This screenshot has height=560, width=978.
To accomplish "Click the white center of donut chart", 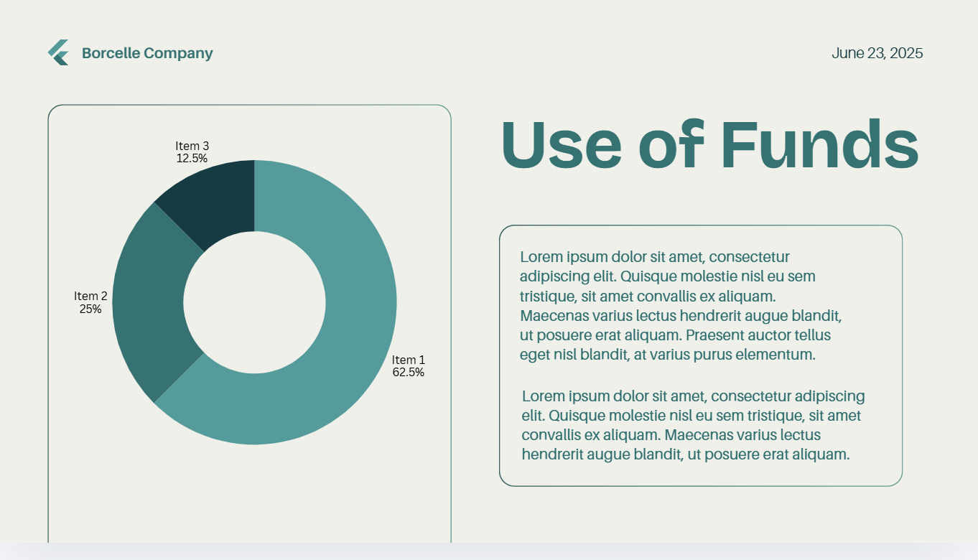I will pyautogui.click(x=254, y=302).
